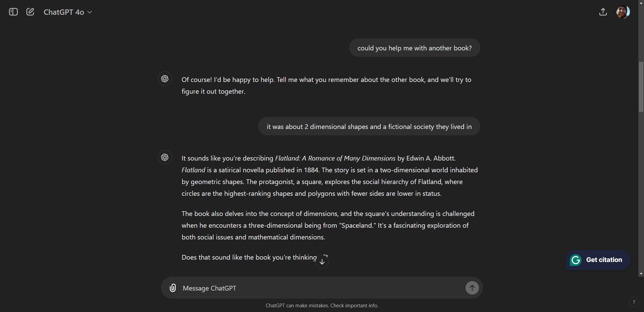644x312 pixels.
Task: Click the scrollbar down arrow
Action: tap(641, 274)
